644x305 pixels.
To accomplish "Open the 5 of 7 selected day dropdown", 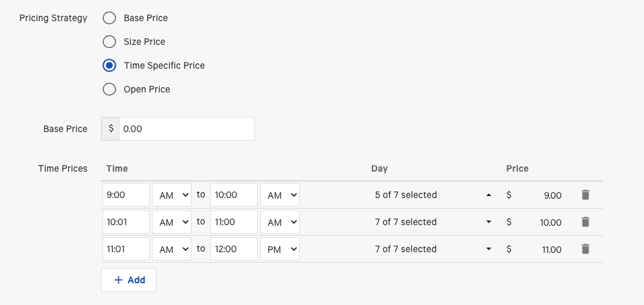I will pyautogui.click(x=432, y=195).
